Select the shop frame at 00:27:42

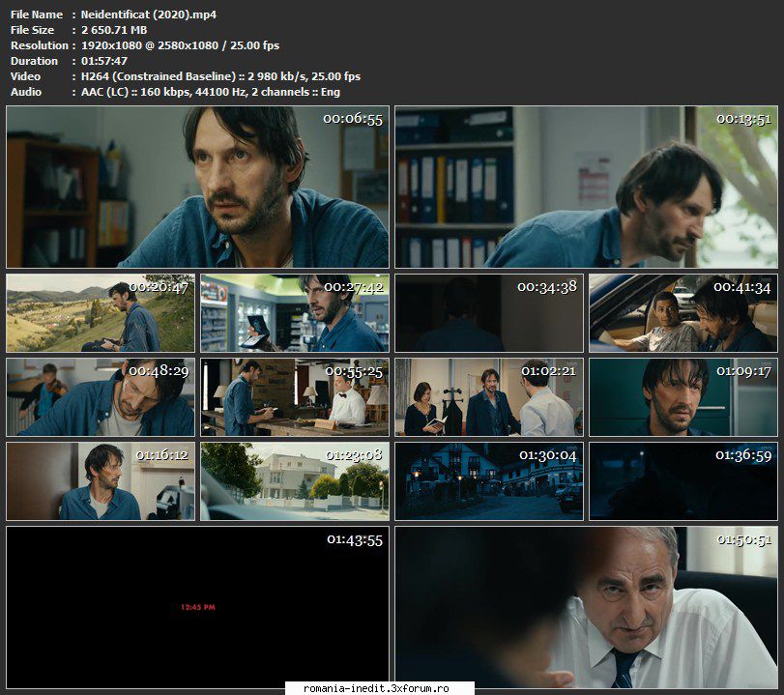click(295, 313)
